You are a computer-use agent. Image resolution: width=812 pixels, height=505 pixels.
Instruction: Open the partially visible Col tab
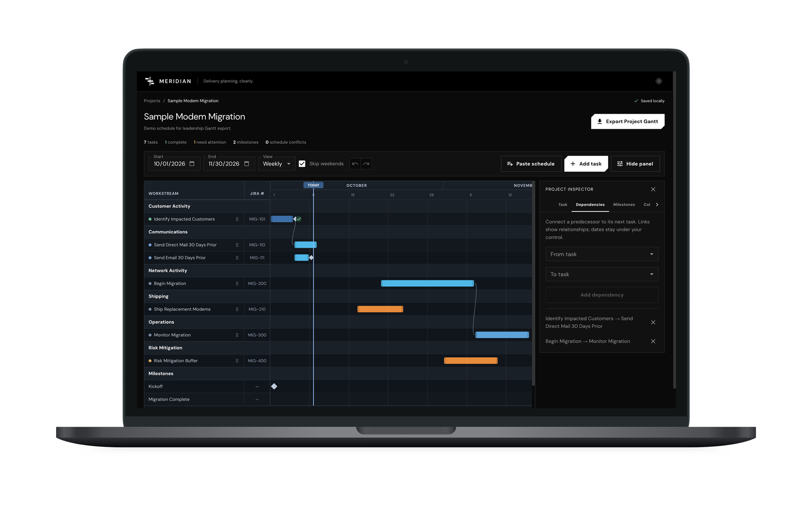pyautogui.click(x=646, y=205)
